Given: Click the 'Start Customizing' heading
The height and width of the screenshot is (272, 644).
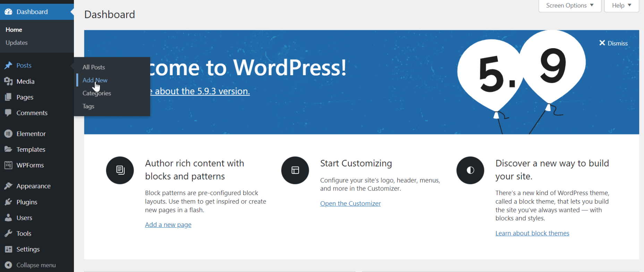Looking at the screenshot, I should [356, 163].
